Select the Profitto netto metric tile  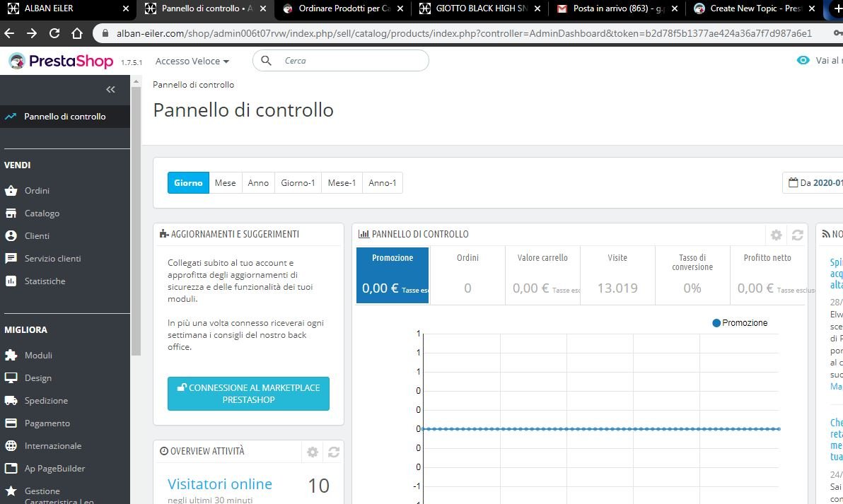(768, 275)
